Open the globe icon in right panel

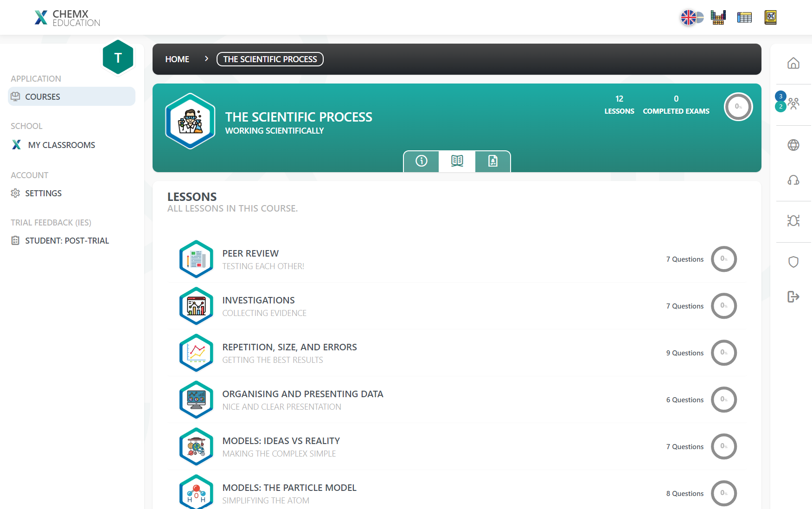(x=793, y=145)
